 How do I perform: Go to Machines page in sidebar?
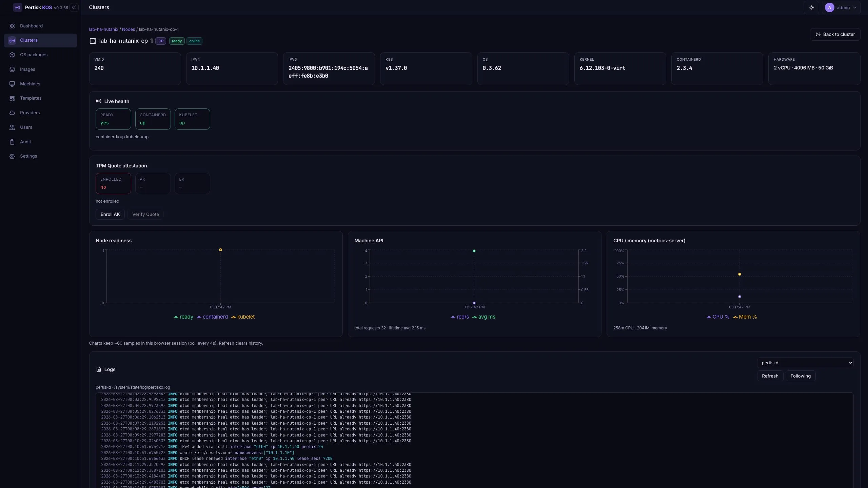40,84
